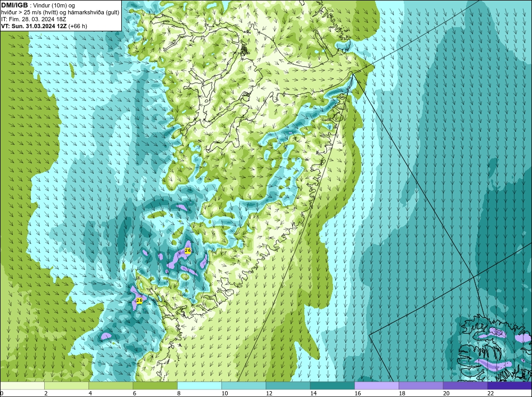Viewport: 532px width, 397px height.
Task: Click the legend scale number 12
Action: pyautogui.click(x=269, y=393)
